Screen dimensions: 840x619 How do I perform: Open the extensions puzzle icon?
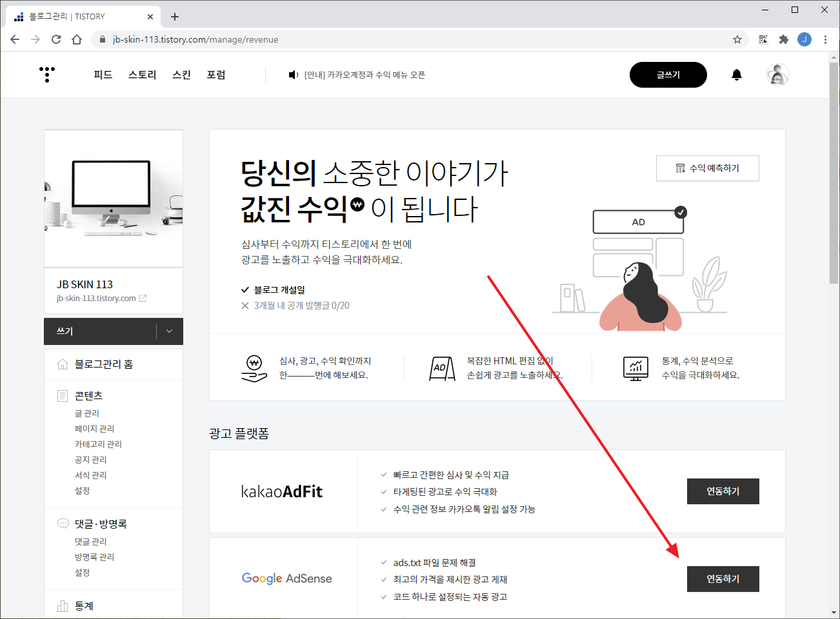[x=784, y=39]
